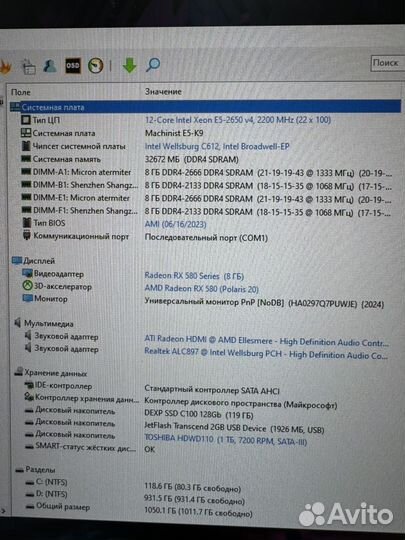Select the C: (NTFS) partition row
This screenshot has height=540, width=405.
pos(46,482)
